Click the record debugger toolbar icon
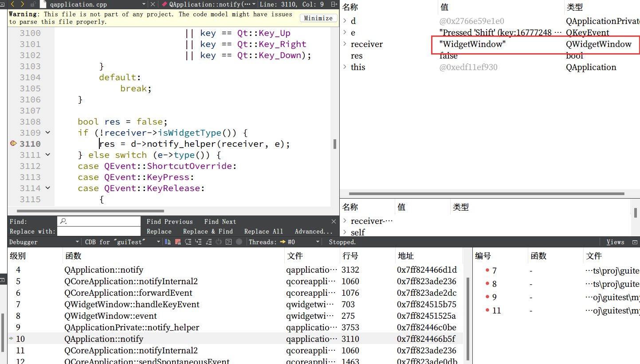640x364 pixels. coord(239,242)
